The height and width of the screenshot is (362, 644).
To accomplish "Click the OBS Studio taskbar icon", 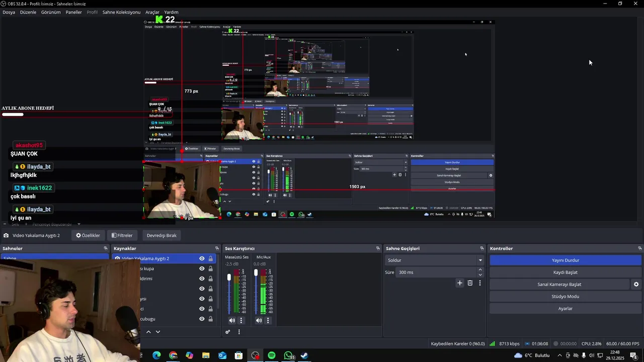I will point(256,355).
